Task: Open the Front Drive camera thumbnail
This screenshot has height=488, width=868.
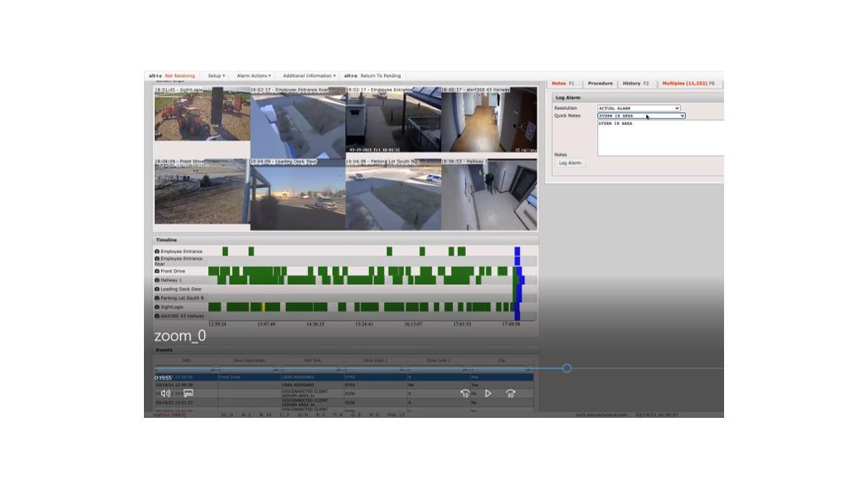Action: point(202,193)
